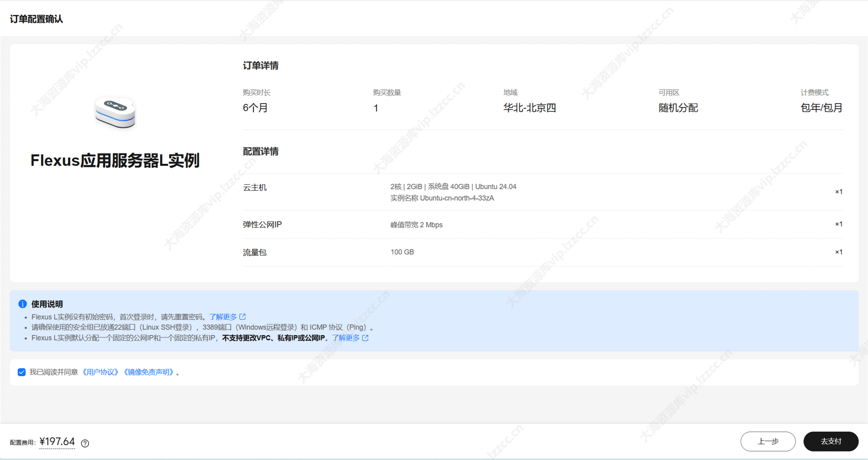
Task: Click the ¥197.64 configuration fee amount
Action: click(x=57, y=441)
